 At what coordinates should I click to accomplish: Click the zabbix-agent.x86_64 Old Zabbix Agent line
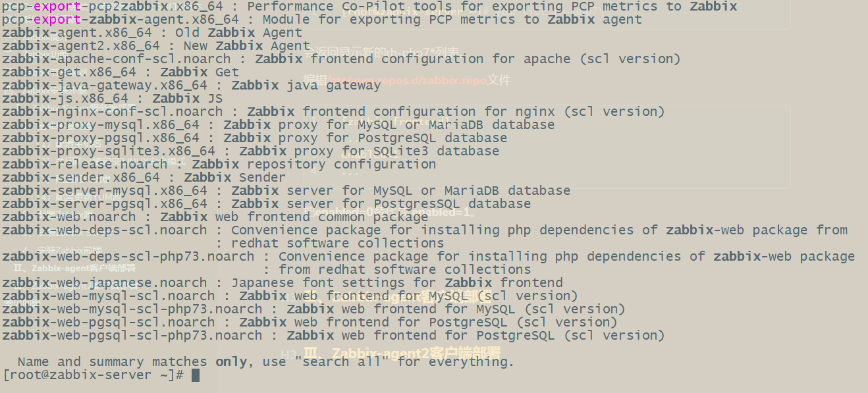[151, 33]
